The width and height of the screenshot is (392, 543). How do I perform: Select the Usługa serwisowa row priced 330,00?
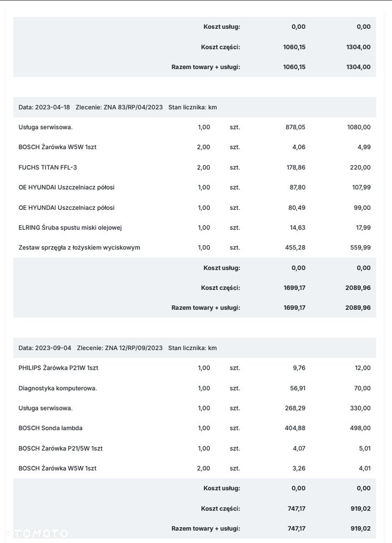195,408
